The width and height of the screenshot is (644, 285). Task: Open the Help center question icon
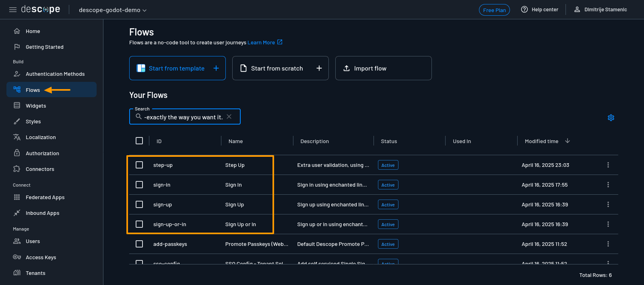coord(524,10)
